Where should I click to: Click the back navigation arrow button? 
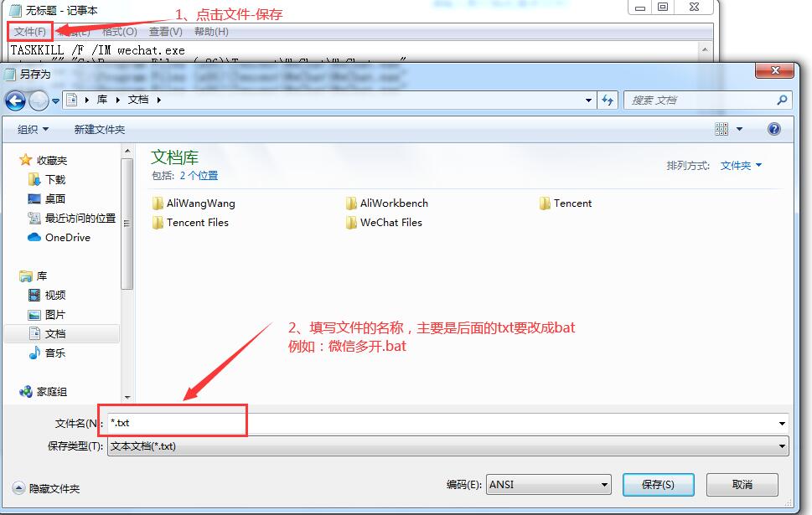pyautogui.click(x=16, y=100)
